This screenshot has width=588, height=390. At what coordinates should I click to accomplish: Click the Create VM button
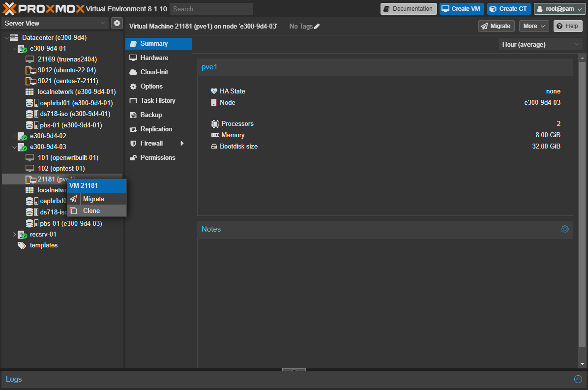(x=462, y=9)
